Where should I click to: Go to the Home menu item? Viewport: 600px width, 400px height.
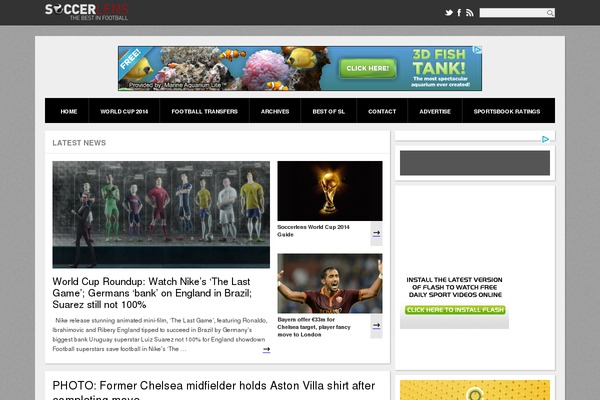point(68,111)
